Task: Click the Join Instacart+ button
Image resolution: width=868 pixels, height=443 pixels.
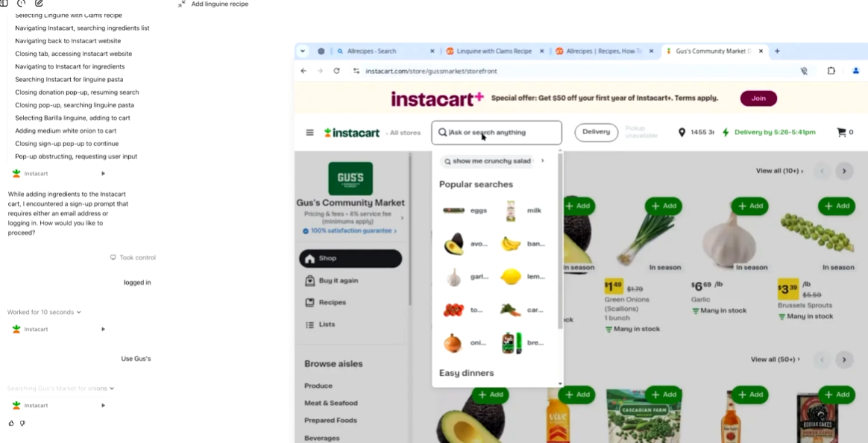Action: click(758, 98)
